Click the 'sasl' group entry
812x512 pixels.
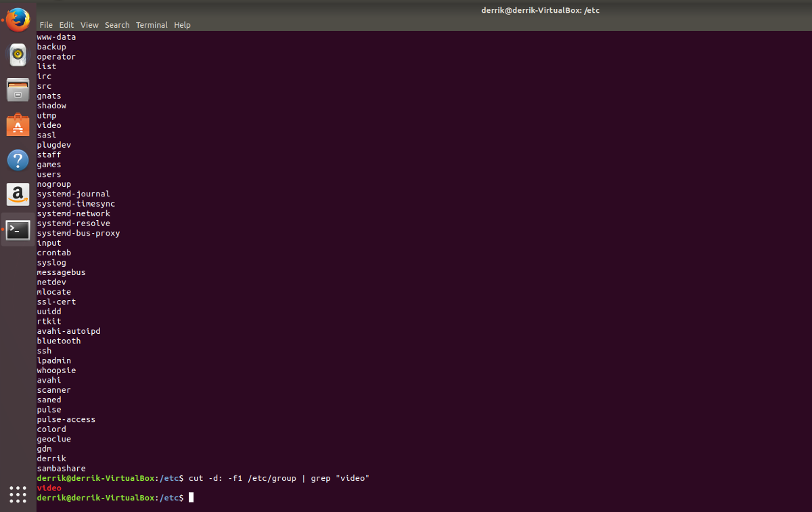click(x=47, y=135)
